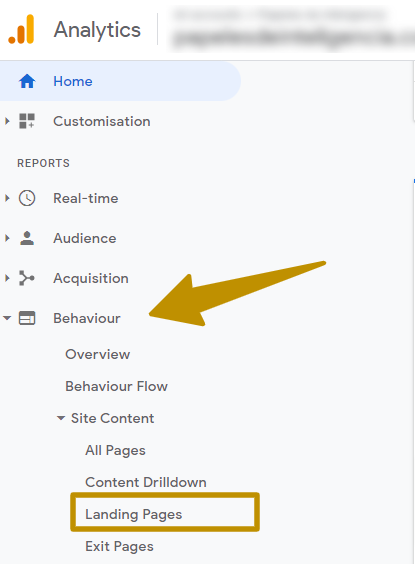Open the All Pages report

pos(115,450)
